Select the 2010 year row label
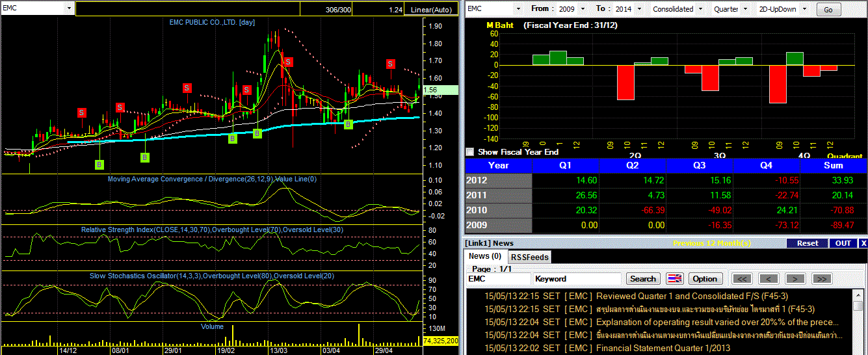 click(499, 211)
